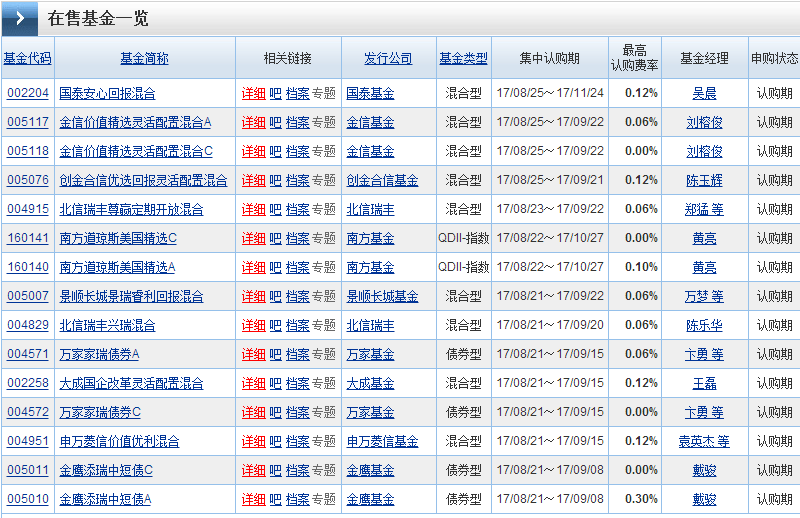View fund manager 万梦 等
Screen dimensions: 800x518
704,296
